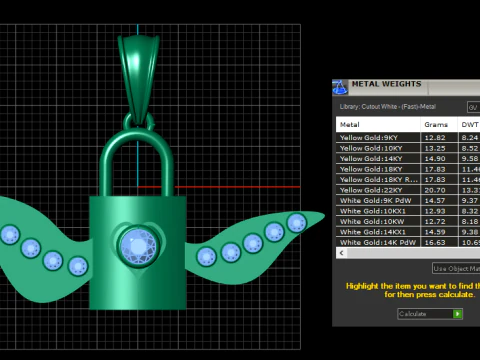Screen dimensions: 480x360
Task: Select the Yellow Gold:14KY row
Action: click(x=408, y=159)
